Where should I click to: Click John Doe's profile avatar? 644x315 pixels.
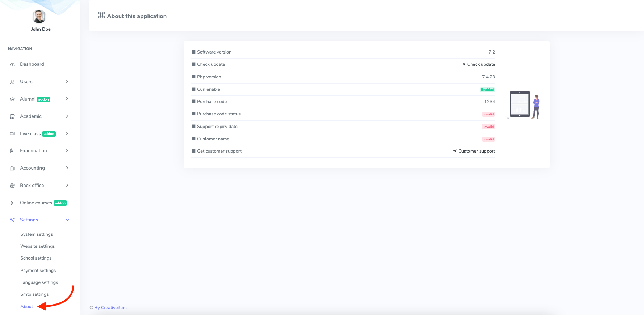39,16
